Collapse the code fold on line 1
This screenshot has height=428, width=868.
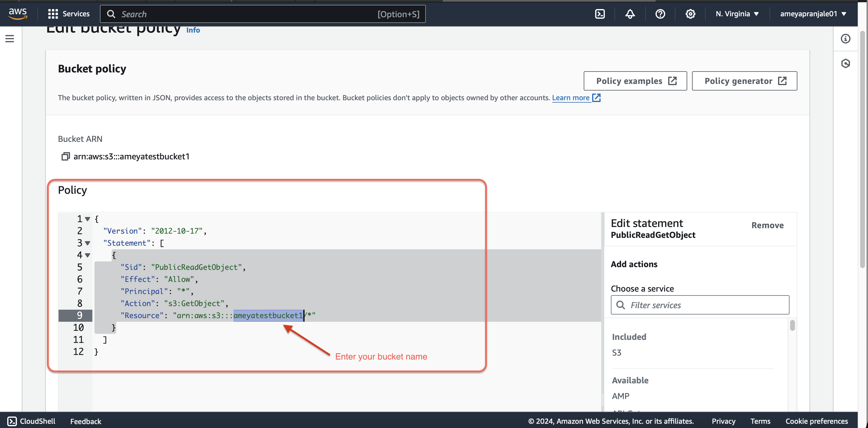(x=88, y=219)
